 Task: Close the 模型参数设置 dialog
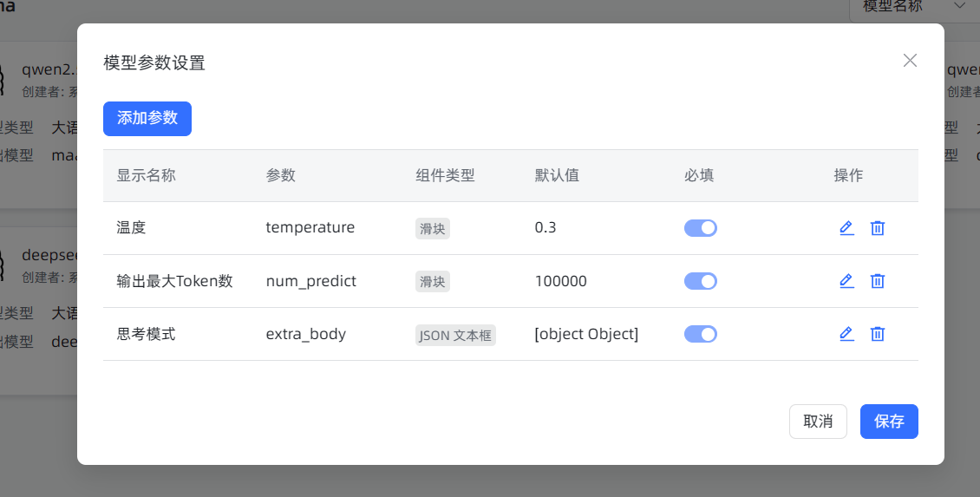(910, 61)
